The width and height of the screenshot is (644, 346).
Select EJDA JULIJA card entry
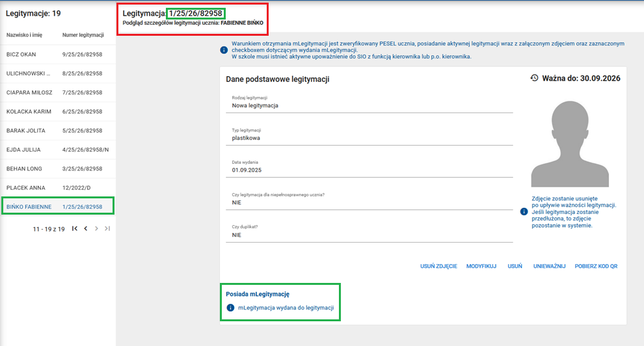(23, 150)
